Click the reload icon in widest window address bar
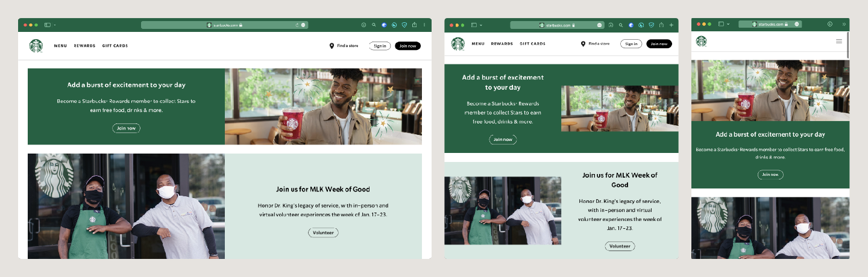Viewport: 868px width, 277px height. (x=297, y=25)
